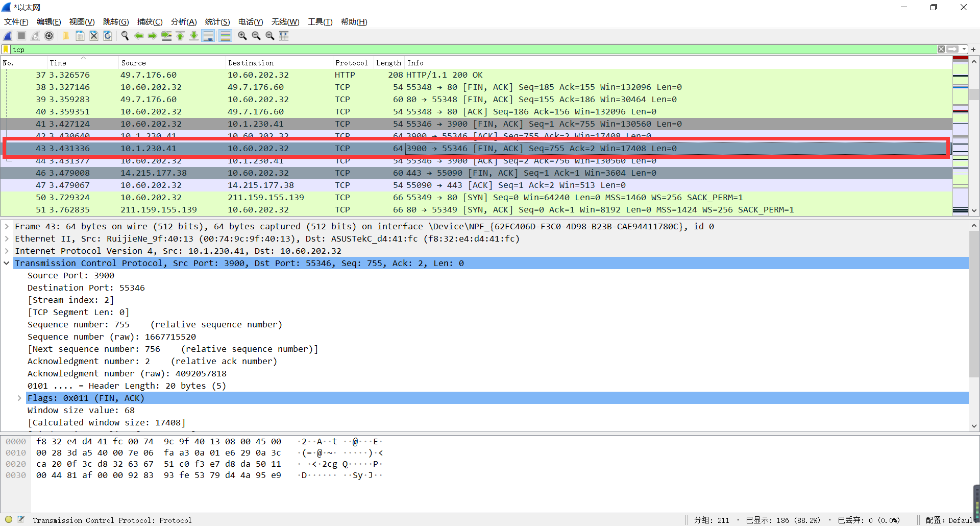
Task: Click the filter bookmark icon
Action: pyautogui.click(x=6, y=49)
